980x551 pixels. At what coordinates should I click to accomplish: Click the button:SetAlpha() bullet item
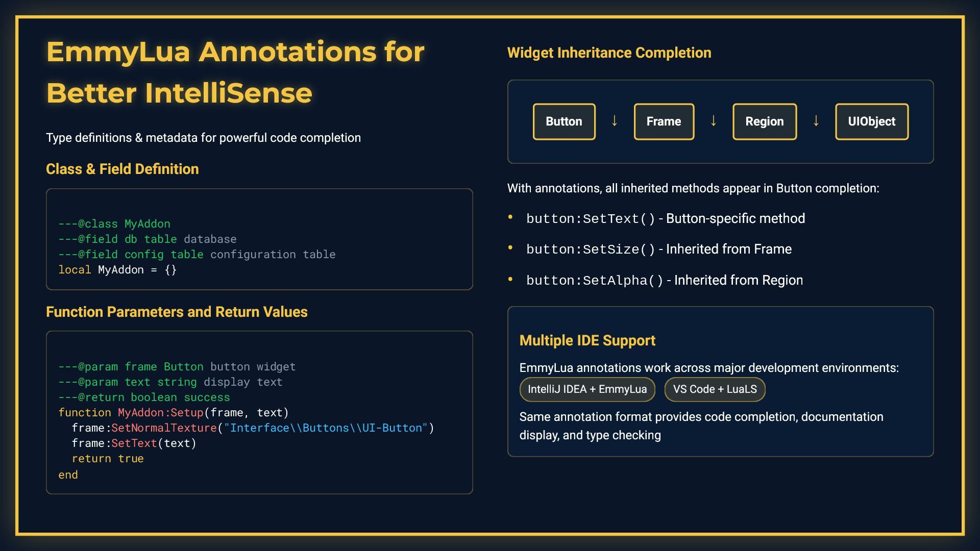664,280
